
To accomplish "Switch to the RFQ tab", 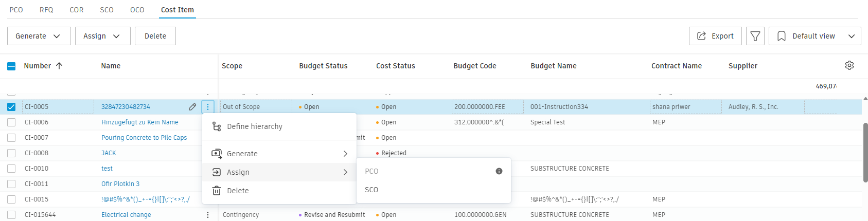I will 46,10.
